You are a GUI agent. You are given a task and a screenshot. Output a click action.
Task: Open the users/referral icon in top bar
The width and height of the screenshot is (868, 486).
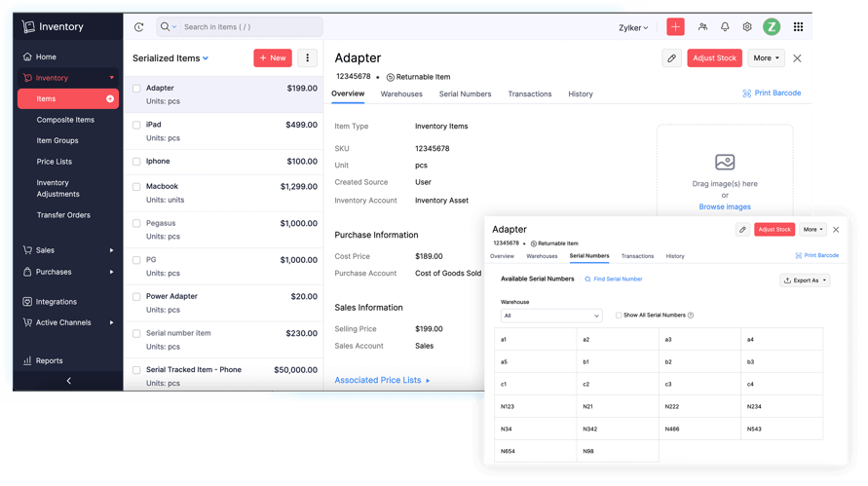pyautogui.click(x=702, y=26)
